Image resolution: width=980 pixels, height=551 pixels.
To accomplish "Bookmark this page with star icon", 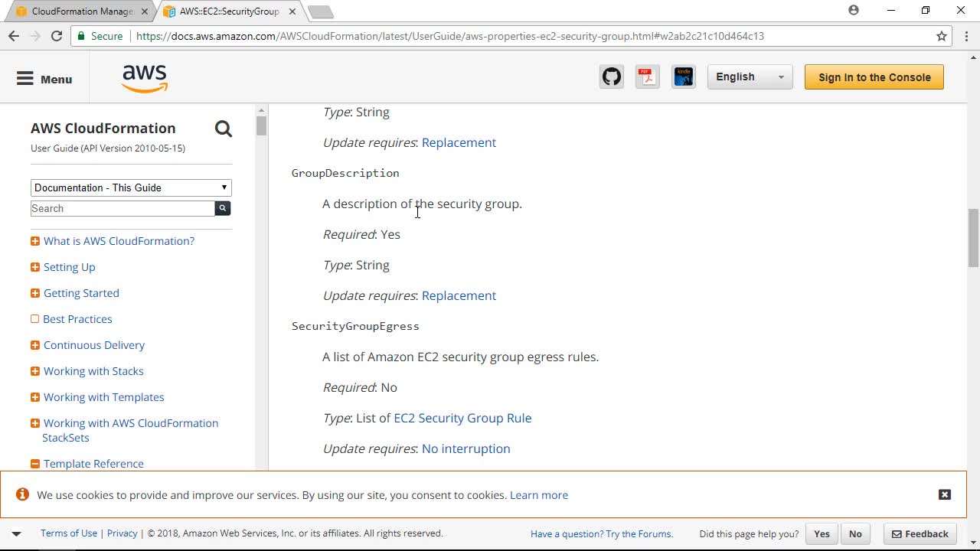I will point(942,36).
